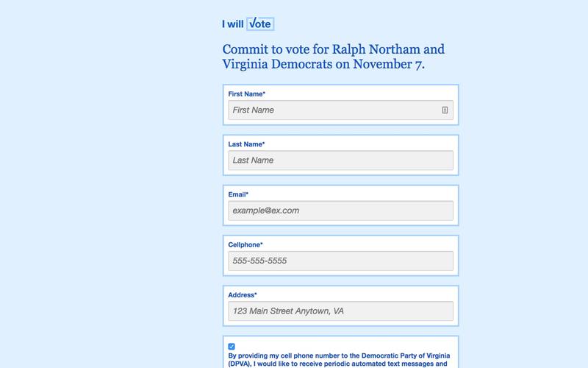Click the "I will" logo text
This screenshot has height=368, width=588.
[x=232, y=24]
